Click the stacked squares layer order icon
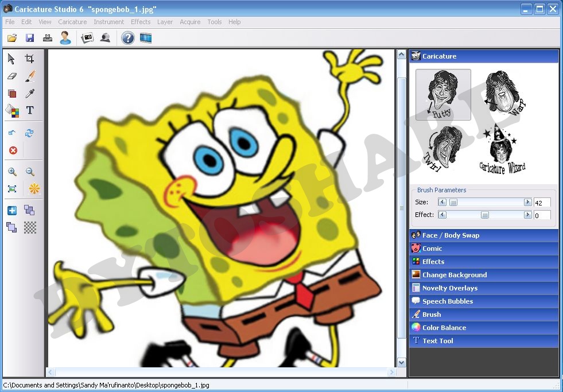This screenshot has width=563, height=392. (x=11, y=227)
